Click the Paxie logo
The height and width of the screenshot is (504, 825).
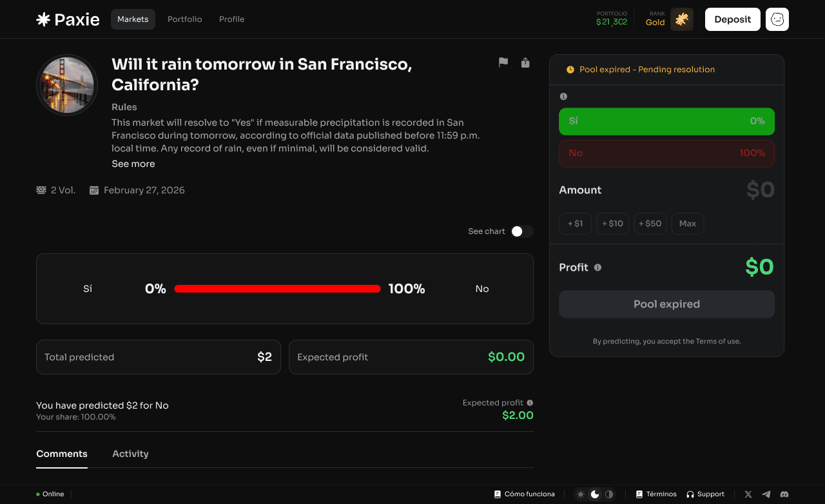[x=68, y=19]
